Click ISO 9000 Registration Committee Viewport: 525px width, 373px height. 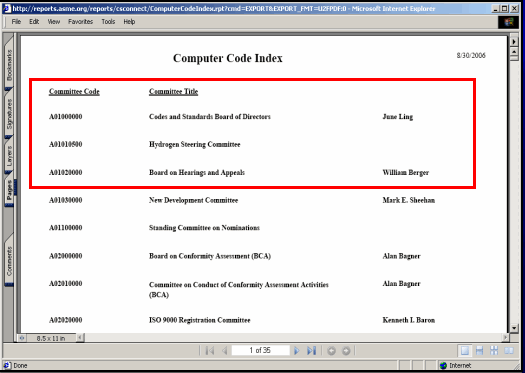[x=200, y=320]
